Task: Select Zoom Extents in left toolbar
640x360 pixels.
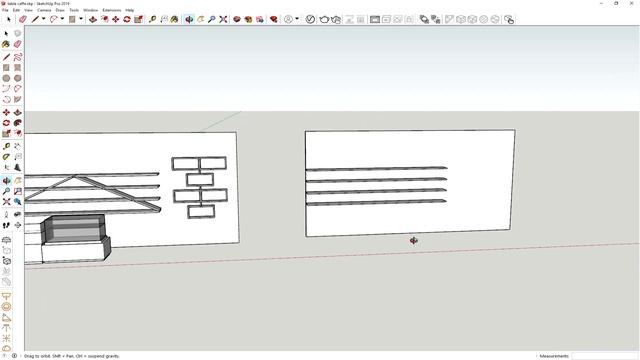Action: [6, 202]
